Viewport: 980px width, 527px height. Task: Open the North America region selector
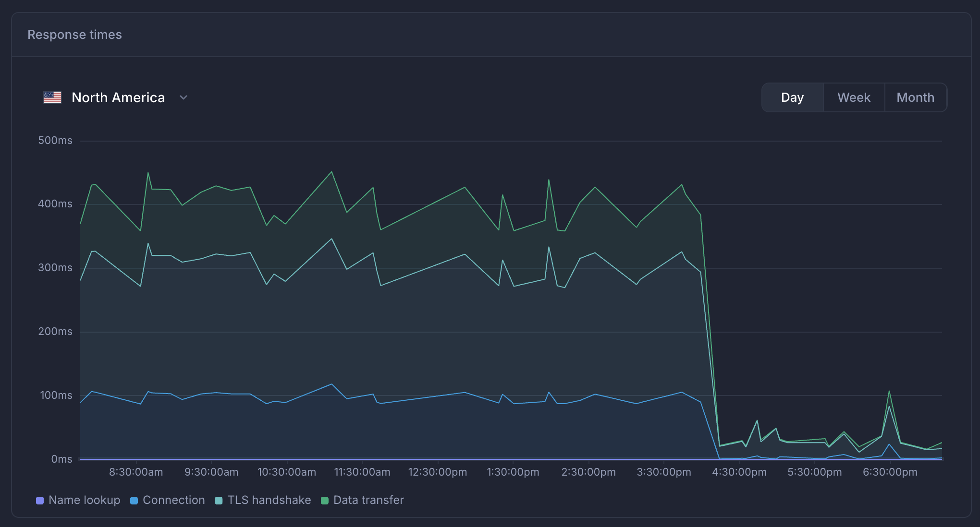click(118, 97)
